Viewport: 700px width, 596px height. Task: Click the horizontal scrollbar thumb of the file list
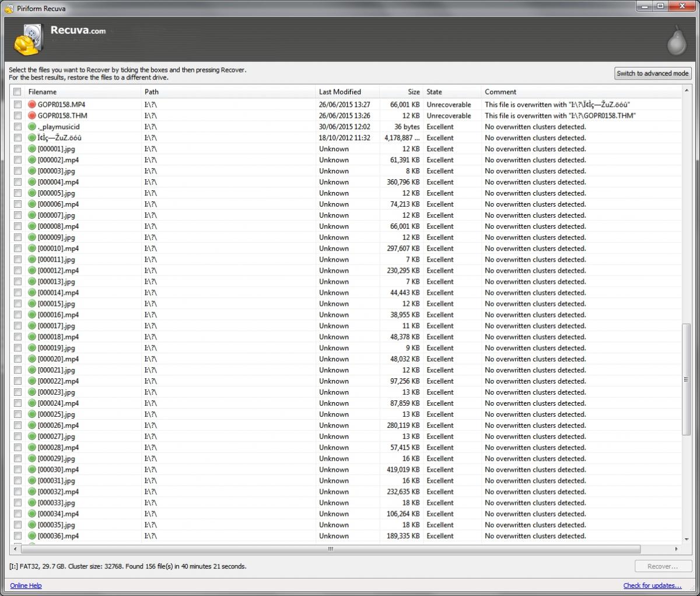pos(330,549)
